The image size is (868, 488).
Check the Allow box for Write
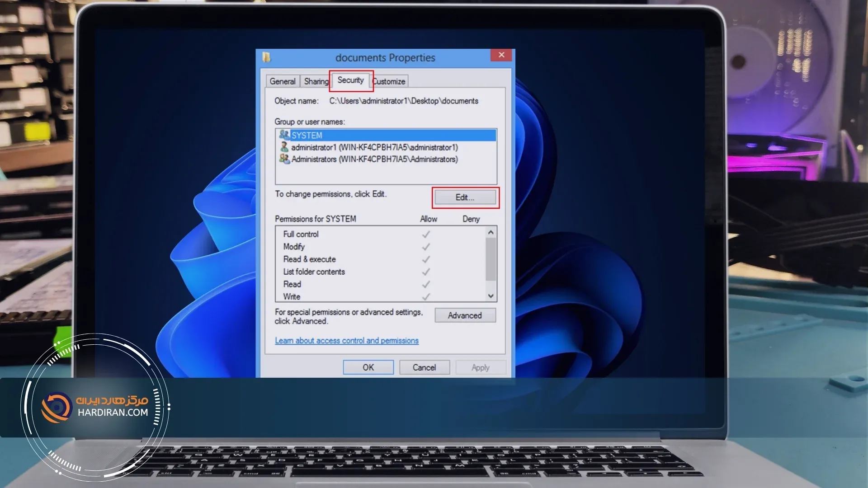coord(425,297)
